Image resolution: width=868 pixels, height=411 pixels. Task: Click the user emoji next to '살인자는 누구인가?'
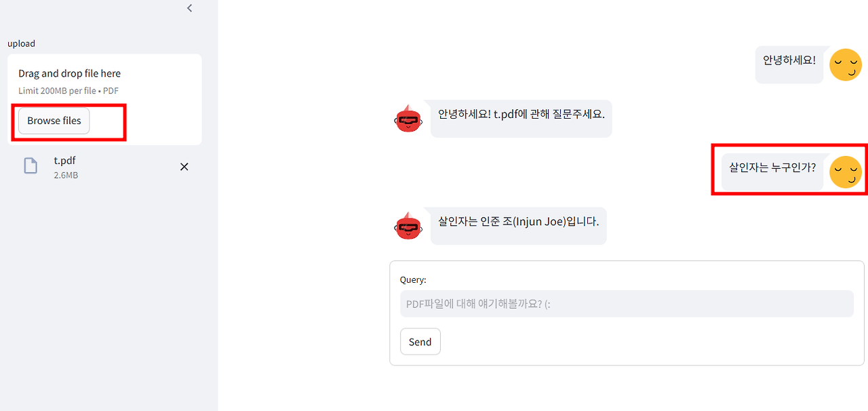(x=846, y=172)
